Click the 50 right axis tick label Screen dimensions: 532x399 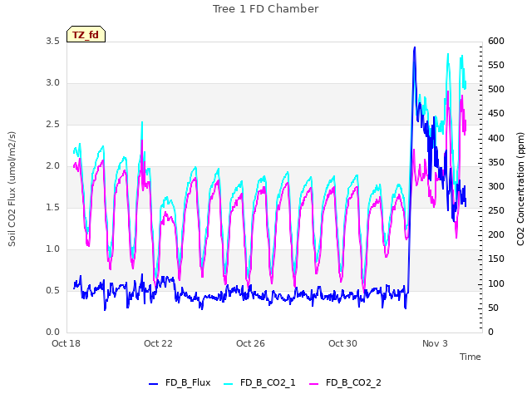pyautogui.click(x=493, y=308)
